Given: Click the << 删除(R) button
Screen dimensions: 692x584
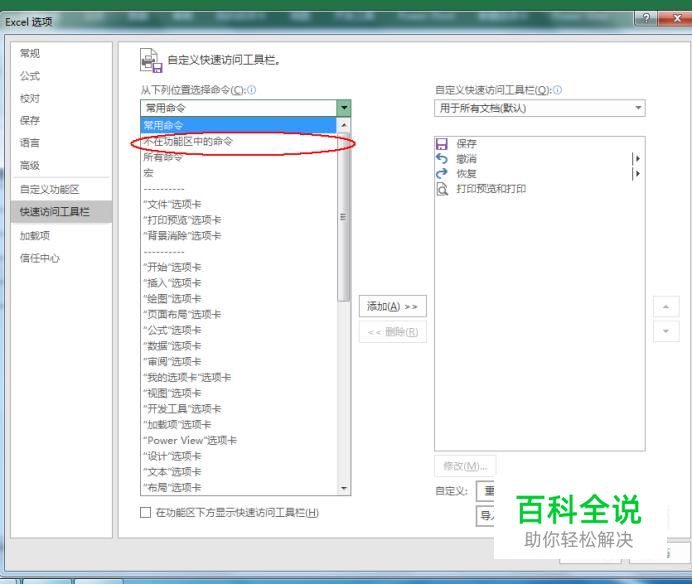Looking at the screenshot, I should [x=393, y=332].
